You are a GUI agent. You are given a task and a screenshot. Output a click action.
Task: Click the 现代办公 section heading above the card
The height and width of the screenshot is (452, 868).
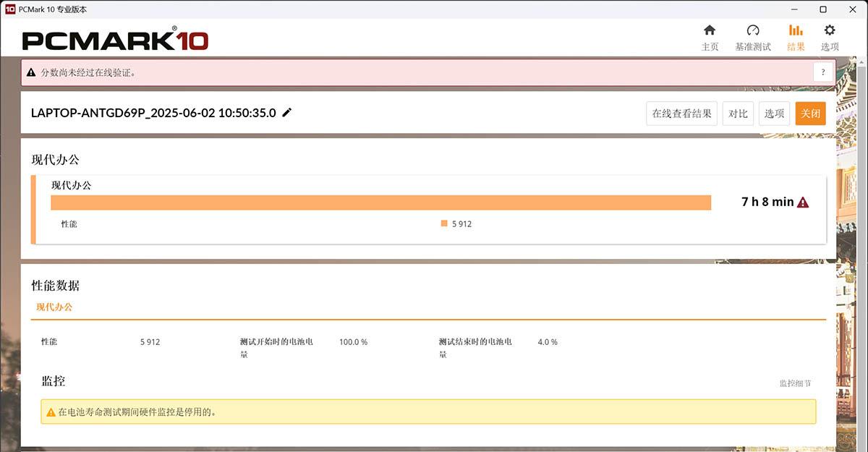click(56, 160)
